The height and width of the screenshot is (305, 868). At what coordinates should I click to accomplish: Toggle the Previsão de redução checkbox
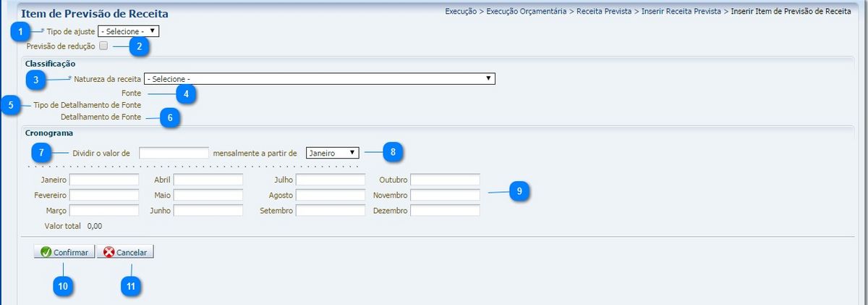pos(103,46)
